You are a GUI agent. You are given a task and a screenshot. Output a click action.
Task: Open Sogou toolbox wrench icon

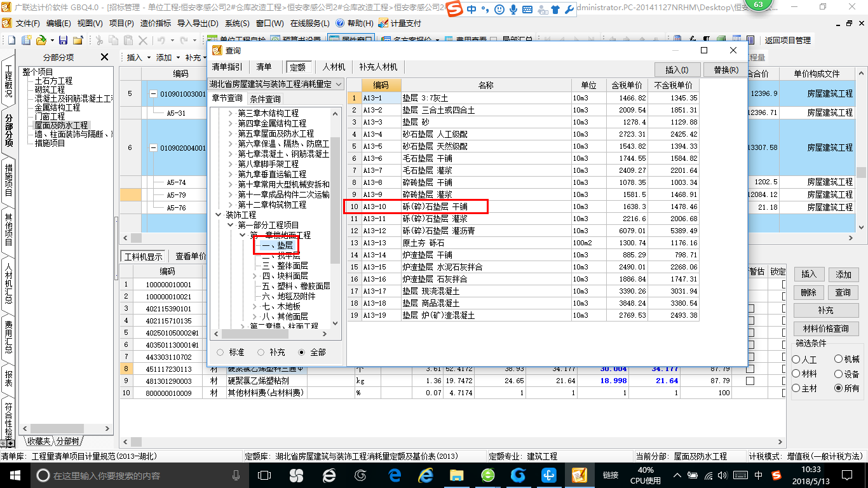pyautogui.click(x=568, y=10)
